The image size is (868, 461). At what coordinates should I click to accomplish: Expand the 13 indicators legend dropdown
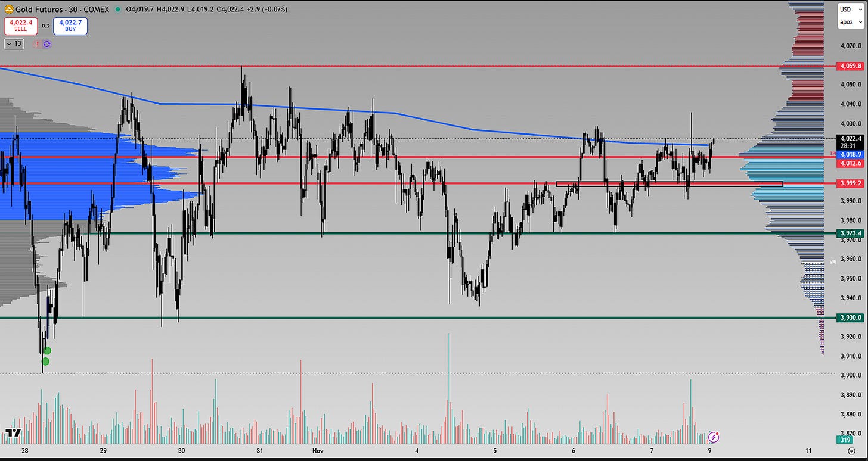pos(14,43)
